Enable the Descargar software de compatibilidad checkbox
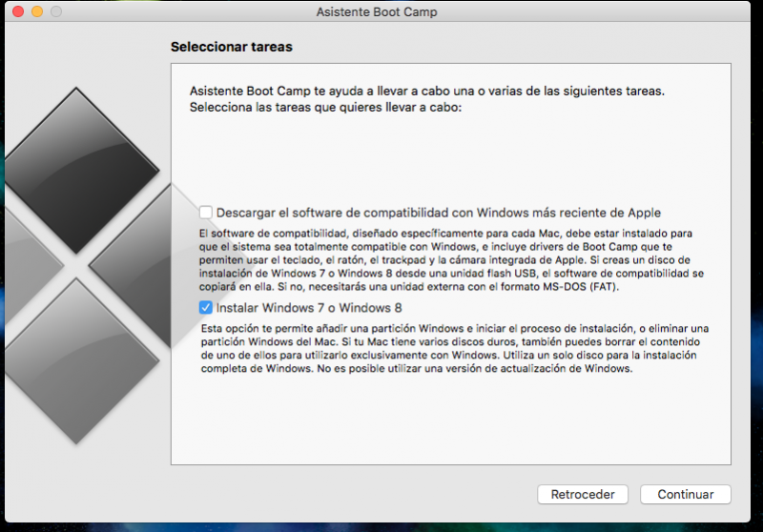763x532 pixels. pyautogui.click(x=205, y=213)
